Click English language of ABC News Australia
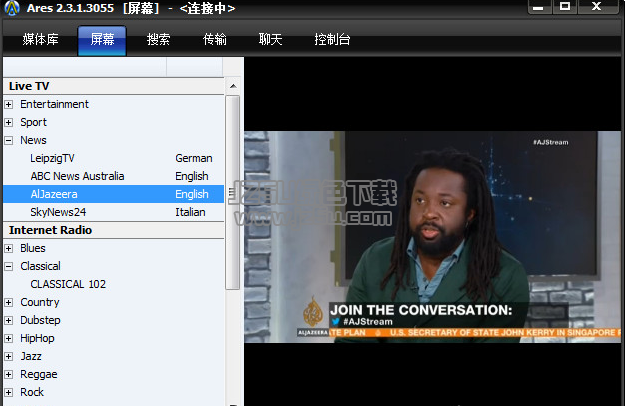The height and width of the screenshot is (406, 626). [x=192, y=176]
